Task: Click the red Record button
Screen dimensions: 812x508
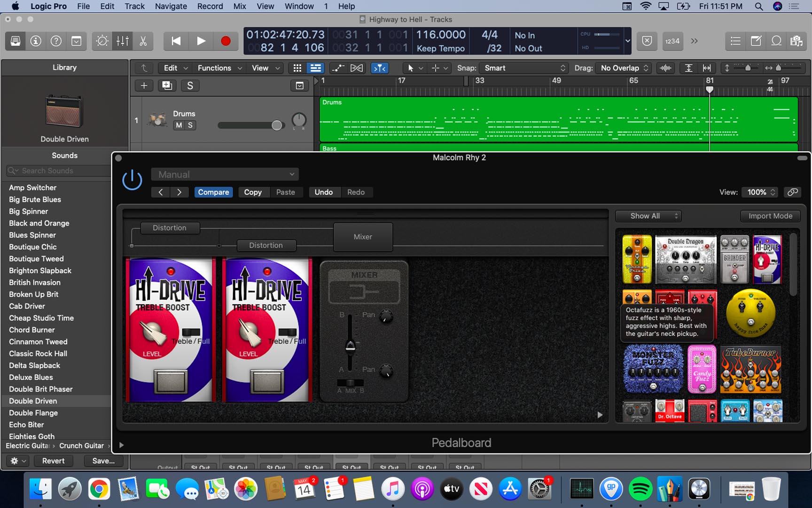Action: pos(226,41)
